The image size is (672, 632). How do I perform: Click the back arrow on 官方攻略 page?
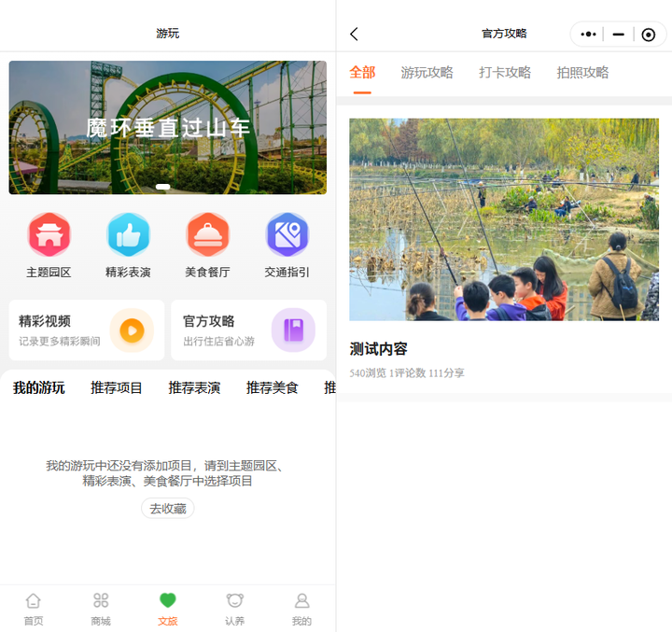[x=355, y=35]
